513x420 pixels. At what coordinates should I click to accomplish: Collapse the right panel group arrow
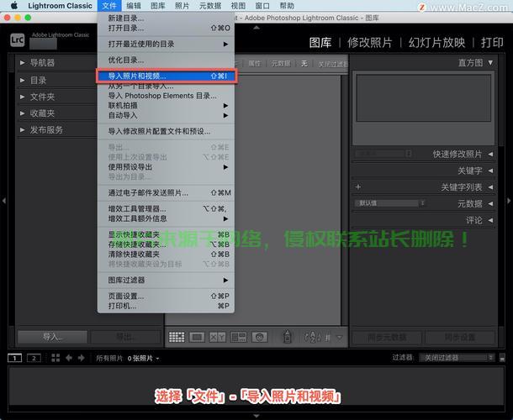[509, 201]
